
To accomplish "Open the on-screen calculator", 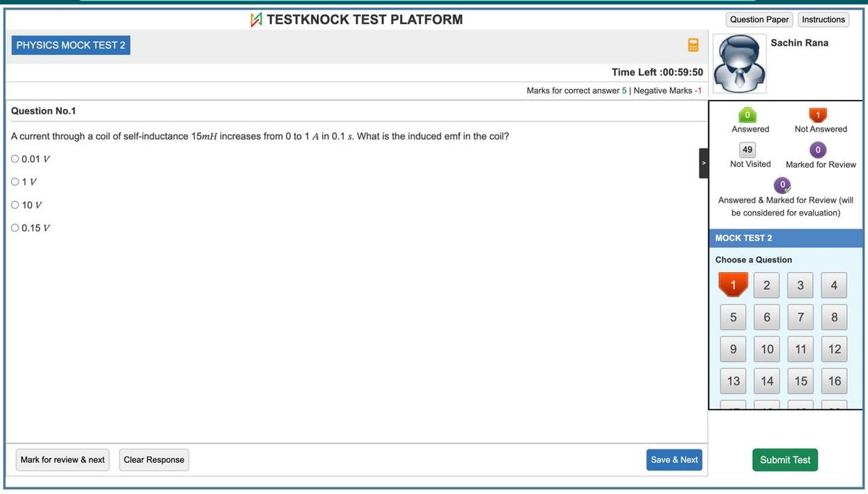I will coord(693,45).
